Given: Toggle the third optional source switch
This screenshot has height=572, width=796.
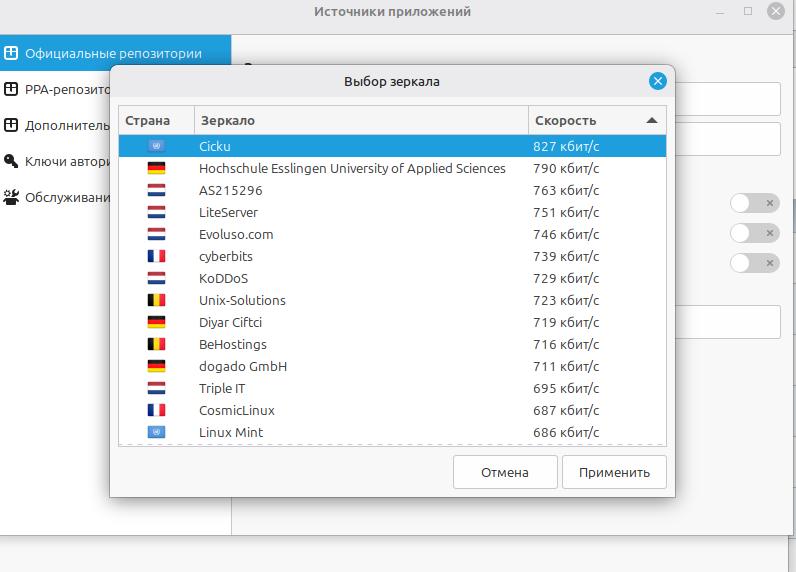Looking at the screenshot, I should click(754, 263).
